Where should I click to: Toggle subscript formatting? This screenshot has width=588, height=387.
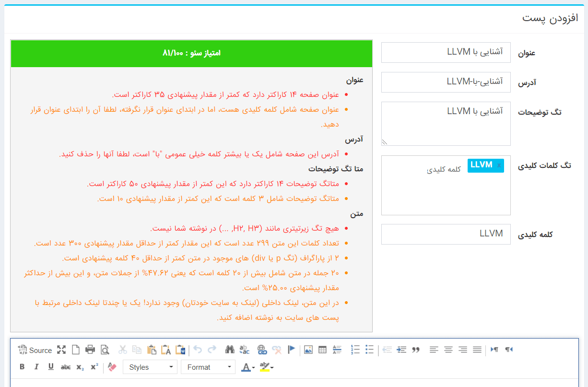coord(80,367)
